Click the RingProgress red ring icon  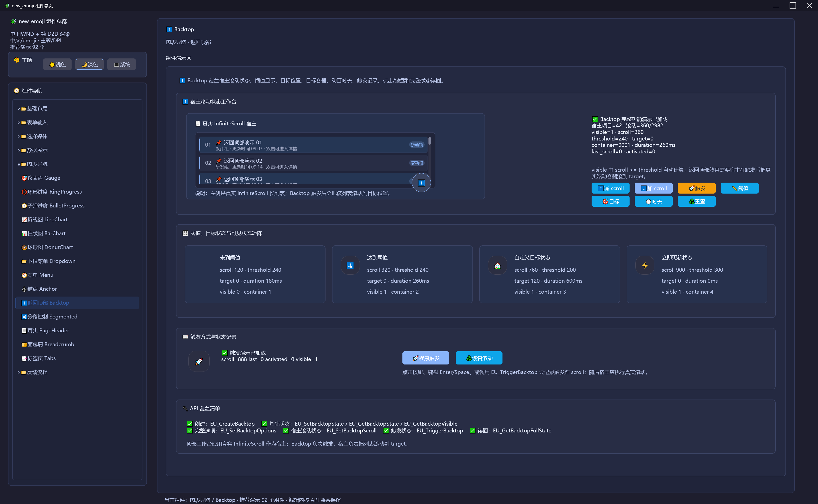(24, 192)
